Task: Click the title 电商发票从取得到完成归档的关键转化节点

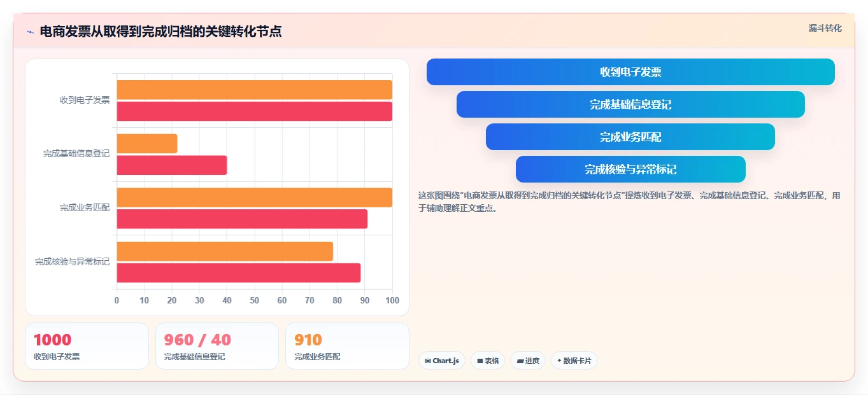Action: [x=160, y=31]
